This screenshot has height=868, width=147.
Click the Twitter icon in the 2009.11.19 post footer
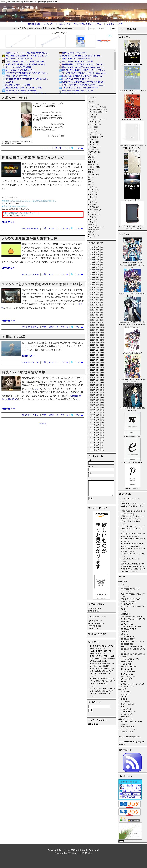pos(72,363)
